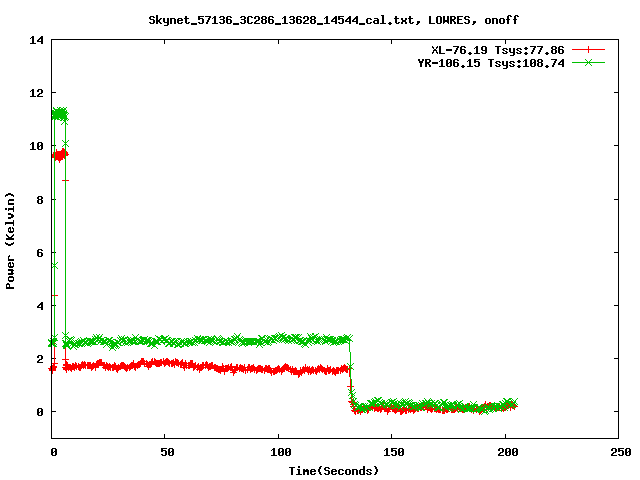Click y-axis tick label 2

click(x=40, y=359)
